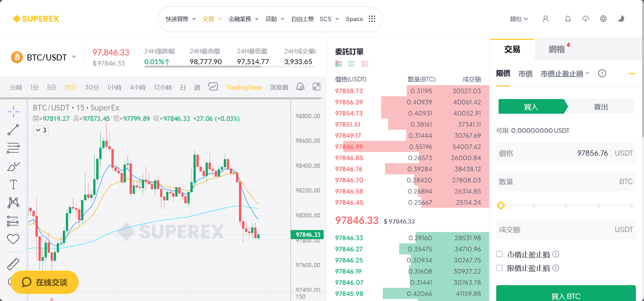This screenshot has height=301, width=644.
Task: Click the heart favorites icon
Action: click(13, 239)
